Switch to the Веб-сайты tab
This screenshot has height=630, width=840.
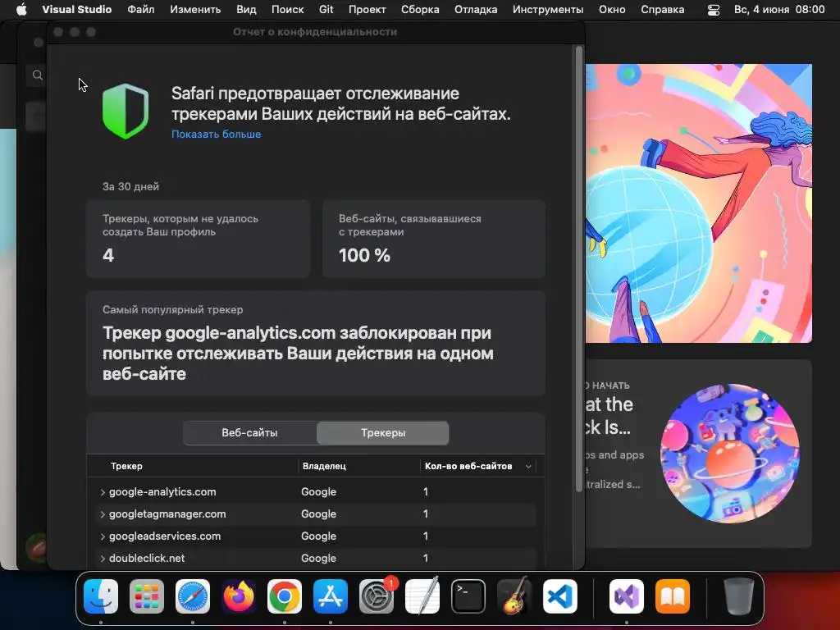point(249,433)
